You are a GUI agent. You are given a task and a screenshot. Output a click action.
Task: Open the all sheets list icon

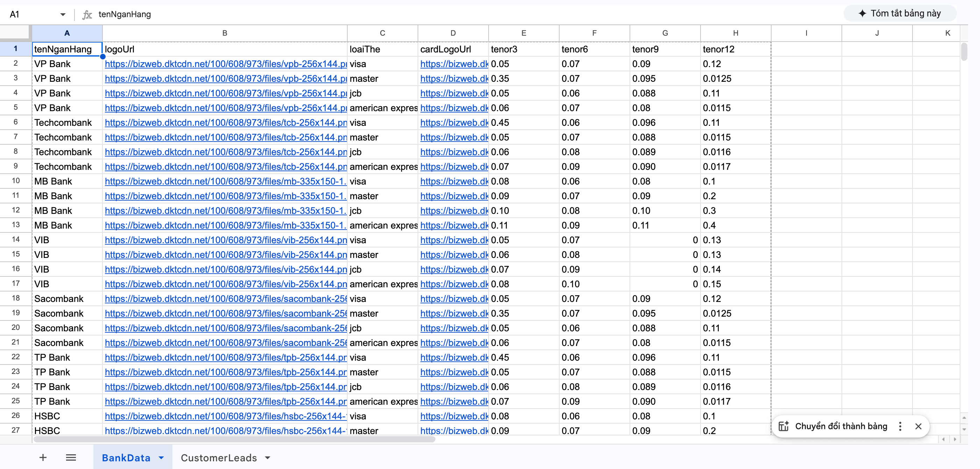tap(71, 457)
